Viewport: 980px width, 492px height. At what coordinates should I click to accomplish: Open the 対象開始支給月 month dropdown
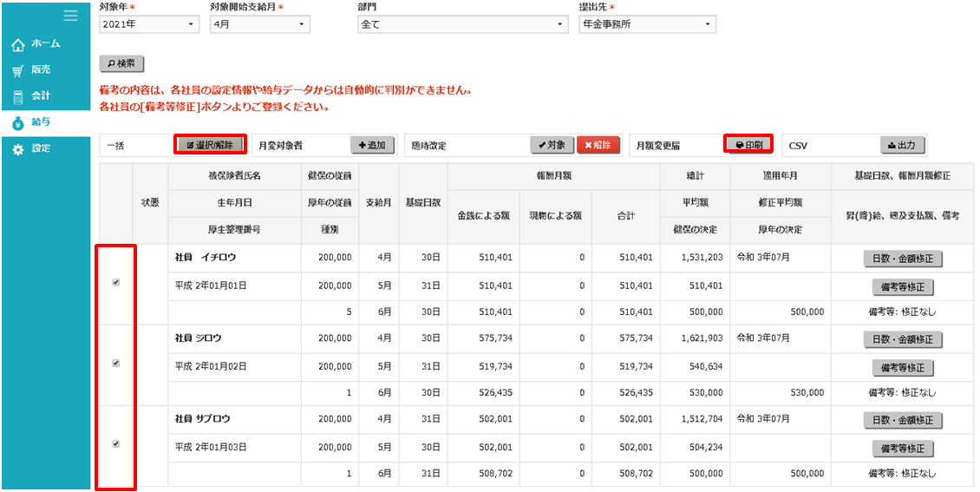[x=259, y=24]
